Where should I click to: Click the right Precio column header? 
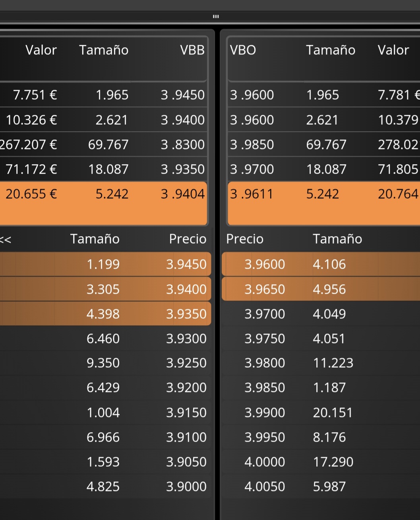coord(245,239)
